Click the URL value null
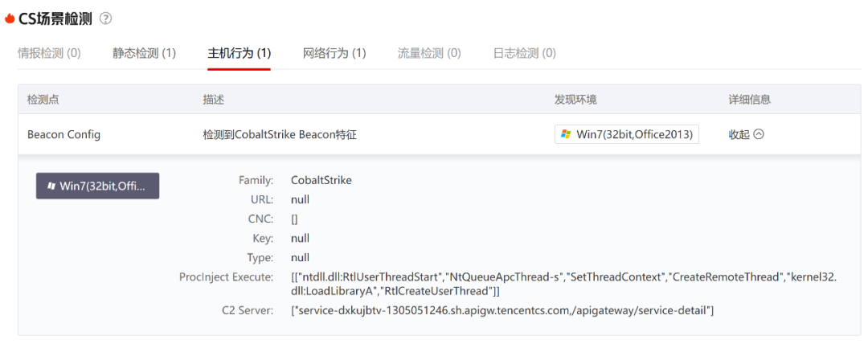This screenshot has height=344, width=868. click(x=300, y=199)
